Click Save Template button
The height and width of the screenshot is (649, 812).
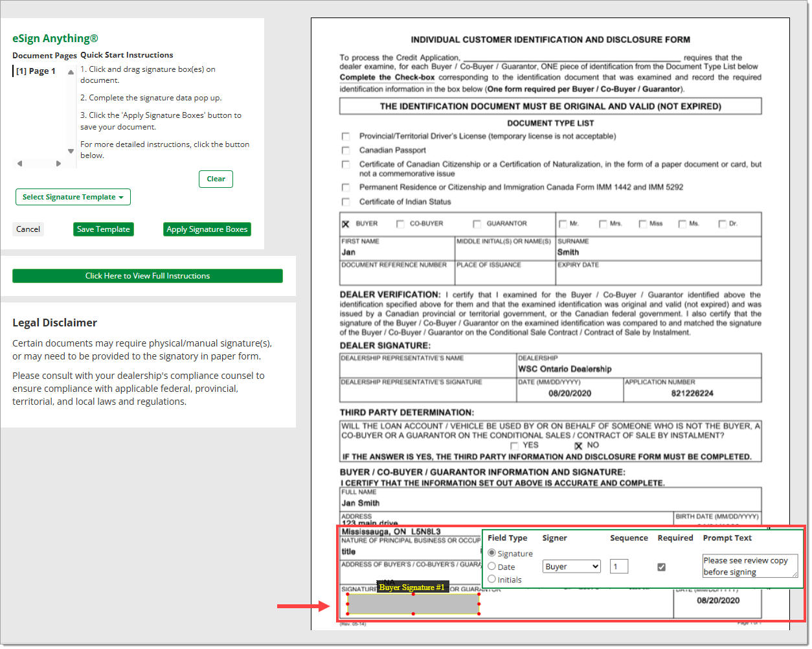pyautogui.click(x=104, y=229)
